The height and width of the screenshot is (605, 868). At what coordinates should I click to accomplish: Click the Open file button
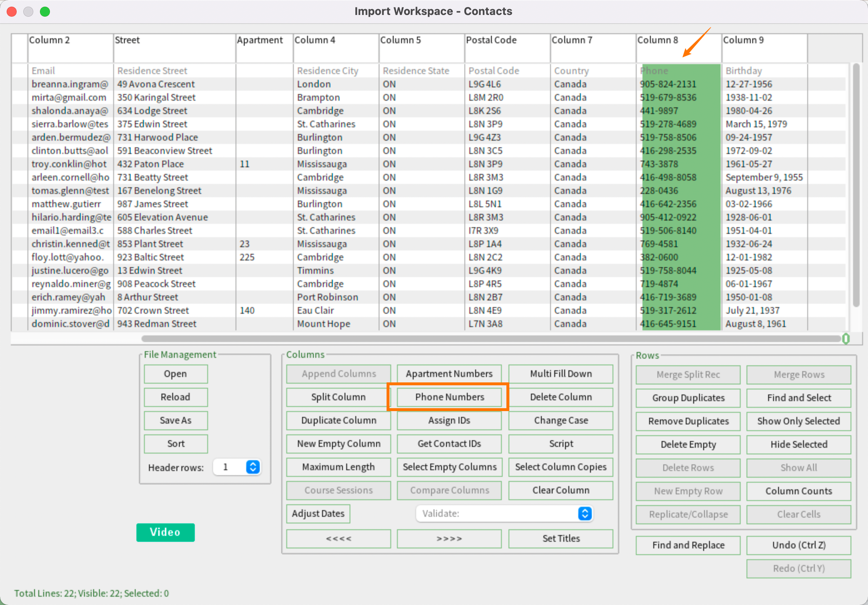pos(176,374)
